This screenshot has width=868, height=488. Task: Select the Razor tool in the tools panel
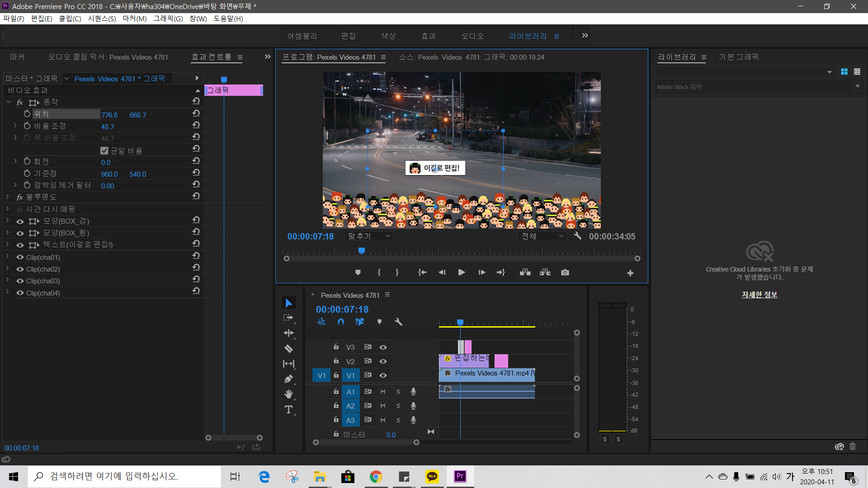[288, 349]
